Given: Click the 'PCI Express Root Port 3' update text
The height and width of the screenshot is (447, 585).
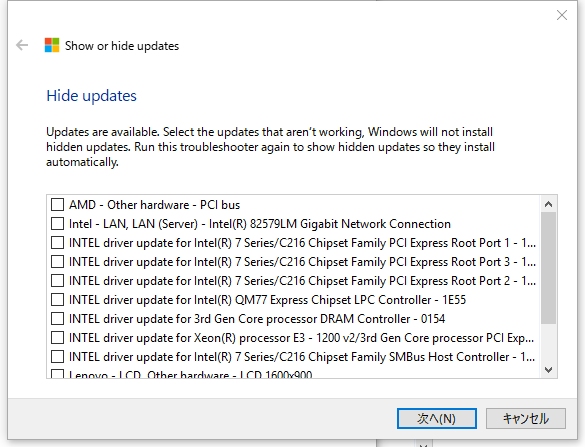Looking at the screenshot, I should tap(302, 262).
